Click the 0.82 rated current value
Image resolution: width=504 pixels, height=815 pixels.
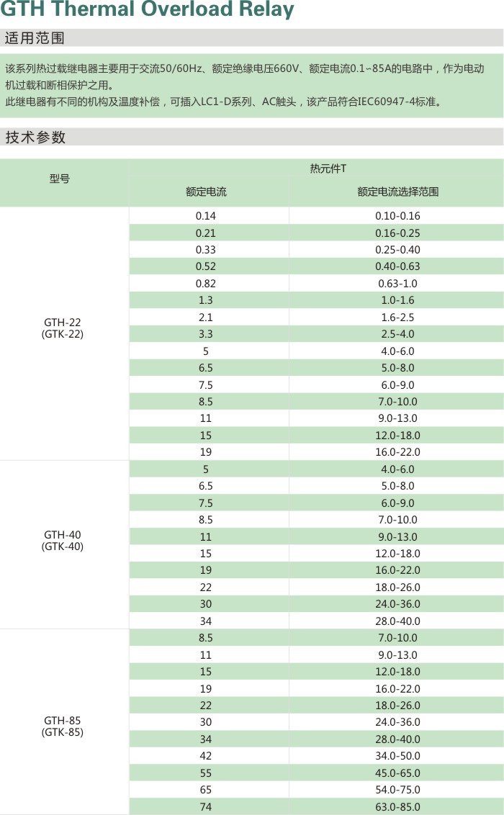point(206,284)
